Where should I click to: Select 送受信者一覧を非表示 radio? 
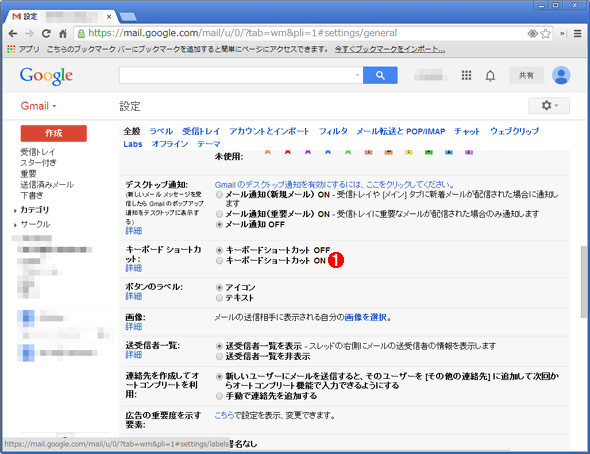219,356
